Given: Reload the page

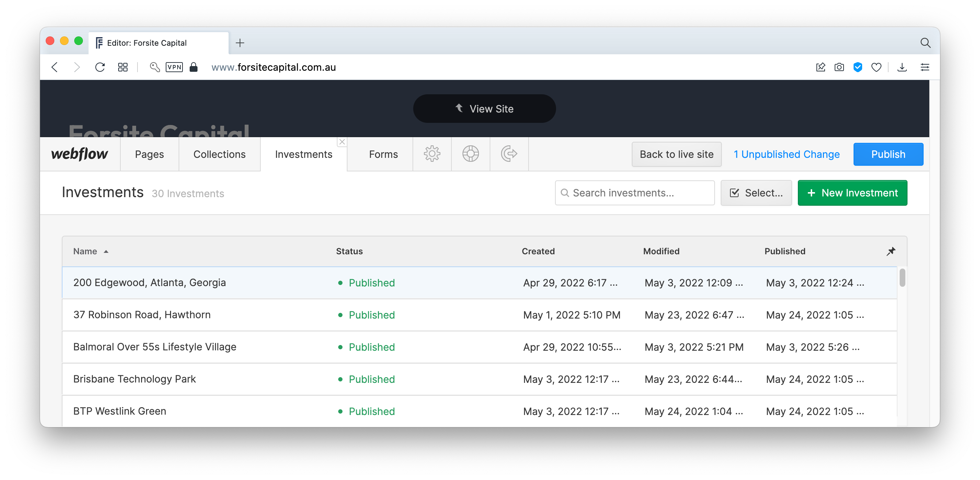Looking at the screenshot, I should click(x=100, y=67).
